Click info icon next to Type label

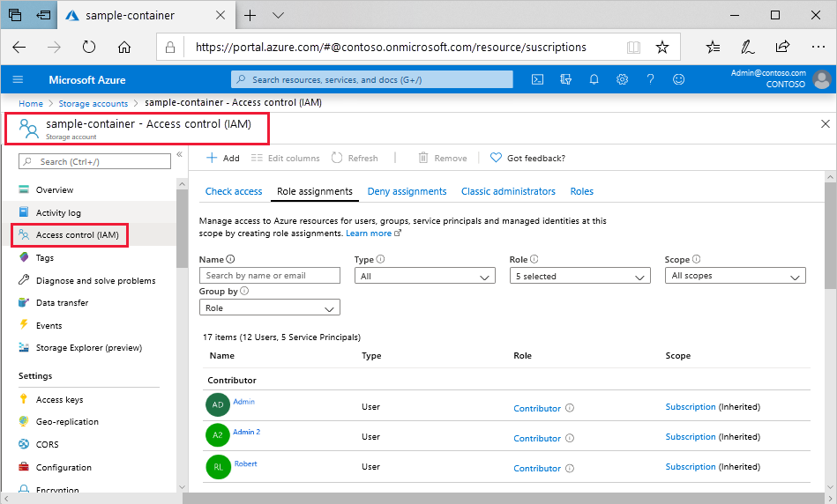(x=380, y=259)
